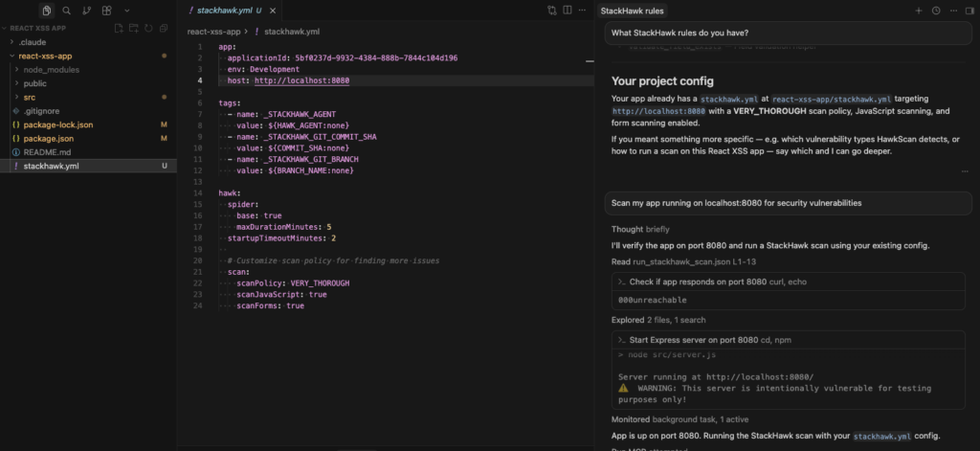This screenshot has width=980, height=451.
Task: Split the editor to the right
Action: [x=567, y=11]
